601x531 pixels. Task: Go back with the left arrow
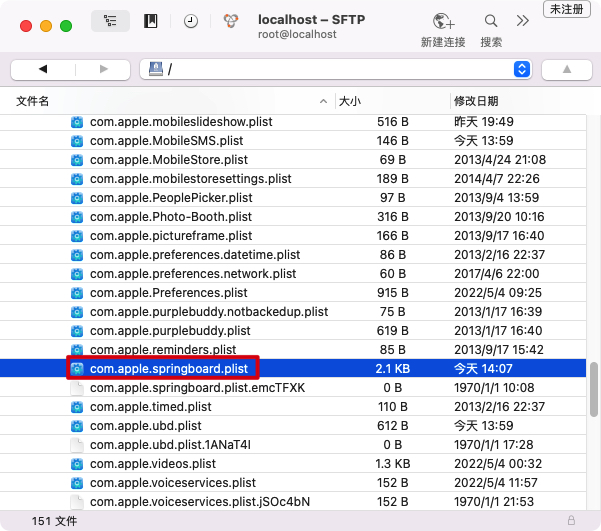pyautogui.click(x=43, y=69)
